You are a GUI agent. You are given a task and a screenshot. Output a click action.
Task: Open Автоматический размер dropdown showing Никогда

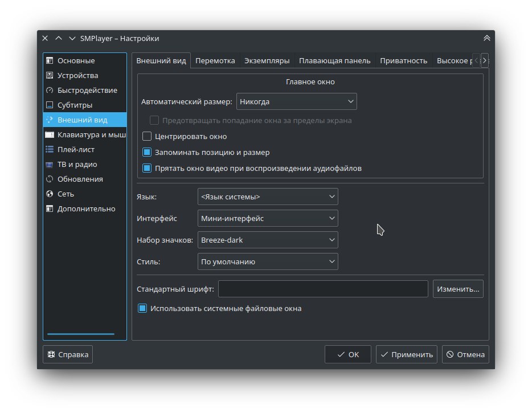(x=297, y=101)
